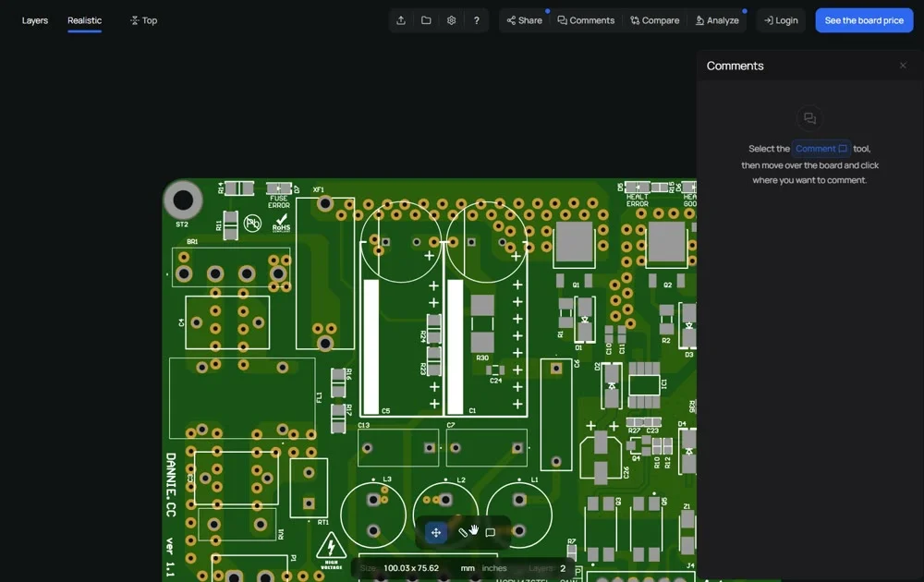Click the RoHS logo on the board
Screen dimensions: 924x582
(x=281, y=223)
